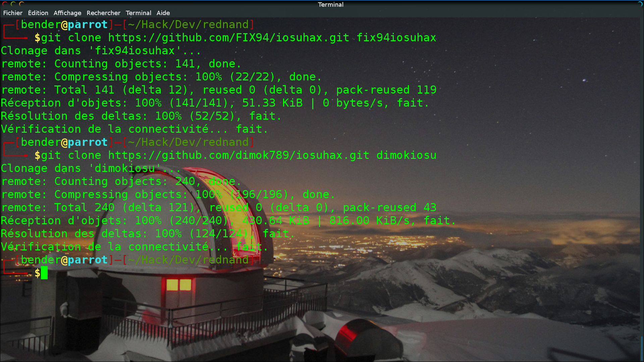Click 'dimokiosu' argument ending the second git clone command
This screenshot has width=644, height=362.
pyautogui.click(x=407, y=155)
